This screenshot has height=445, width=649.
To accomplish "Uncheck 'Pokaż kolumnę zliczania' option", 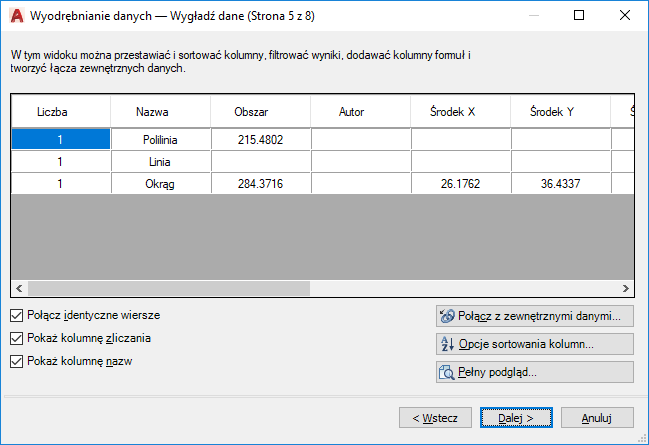I will point(16,338).
